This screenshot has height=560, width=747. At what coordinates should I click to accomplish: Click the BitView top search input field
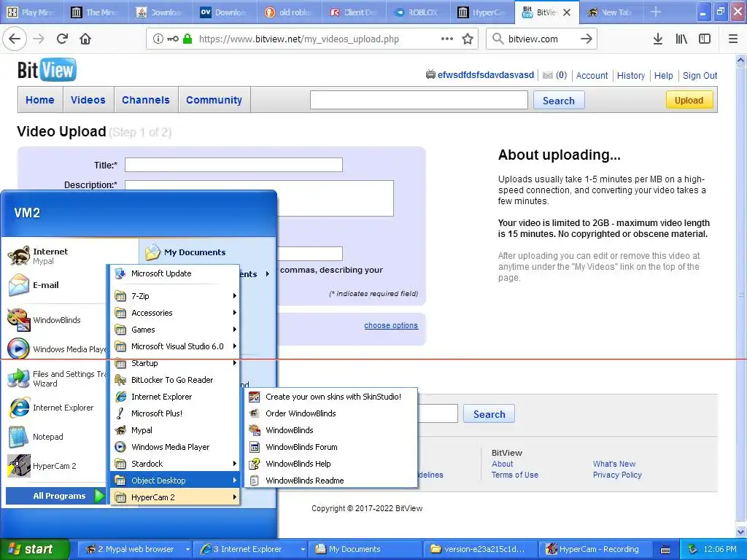tap(419, 100)
